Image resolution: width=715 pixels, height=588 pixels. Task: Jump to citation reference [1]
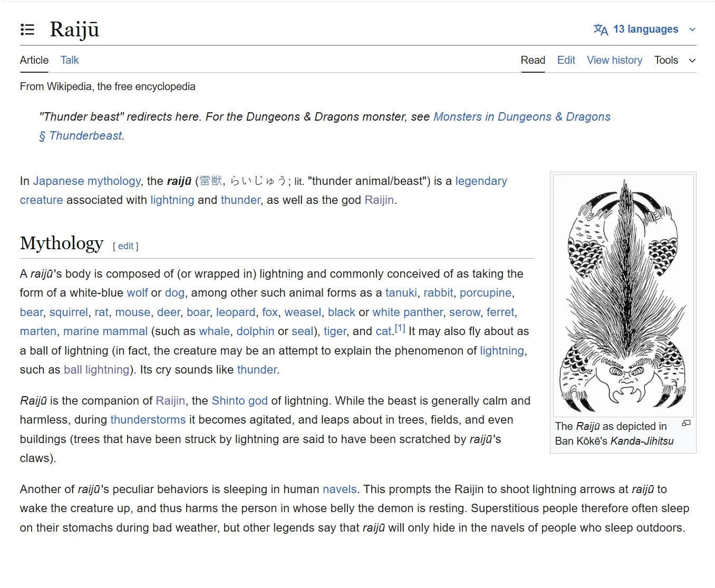pyautogui.click(x=400, y=328)
